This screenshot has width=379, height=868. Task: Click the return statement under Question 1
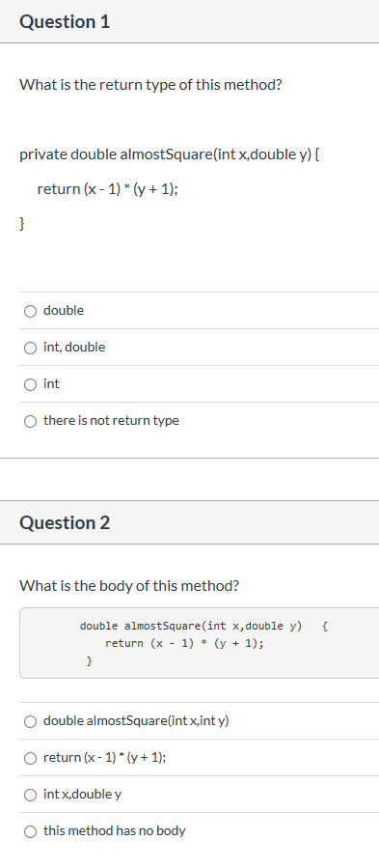pos(107,189)
